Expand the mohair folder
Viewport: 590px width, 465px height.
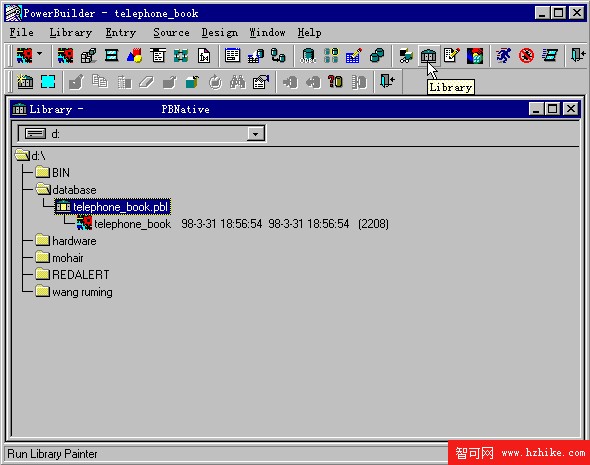tap(59, 258)
